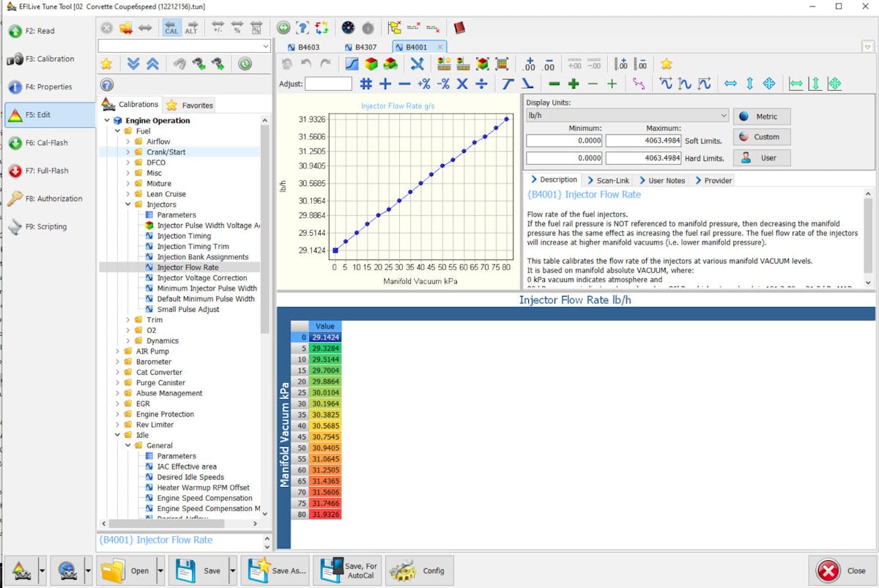Toggle the CAL calibration view button

(171, 28)
